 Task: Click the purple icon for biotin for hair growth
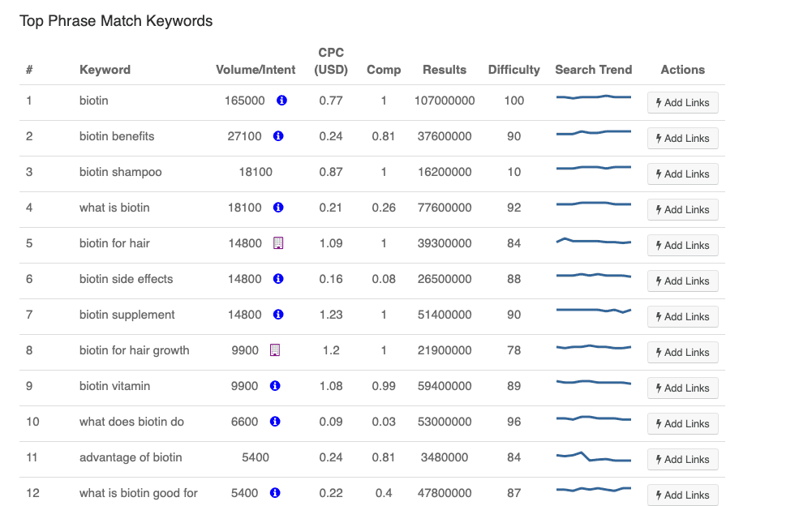point(275,350)
